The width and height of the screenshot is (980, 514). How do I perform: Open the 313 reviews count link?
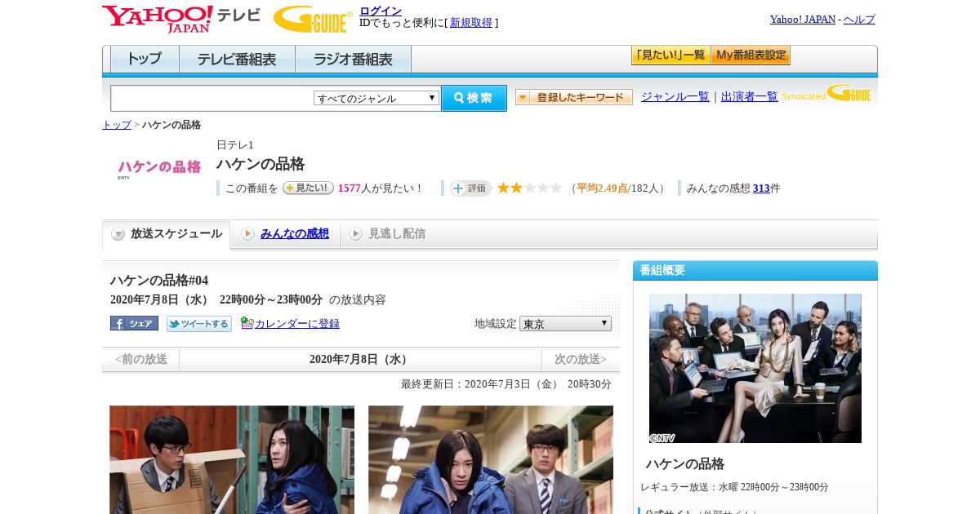tap(761, 188)
